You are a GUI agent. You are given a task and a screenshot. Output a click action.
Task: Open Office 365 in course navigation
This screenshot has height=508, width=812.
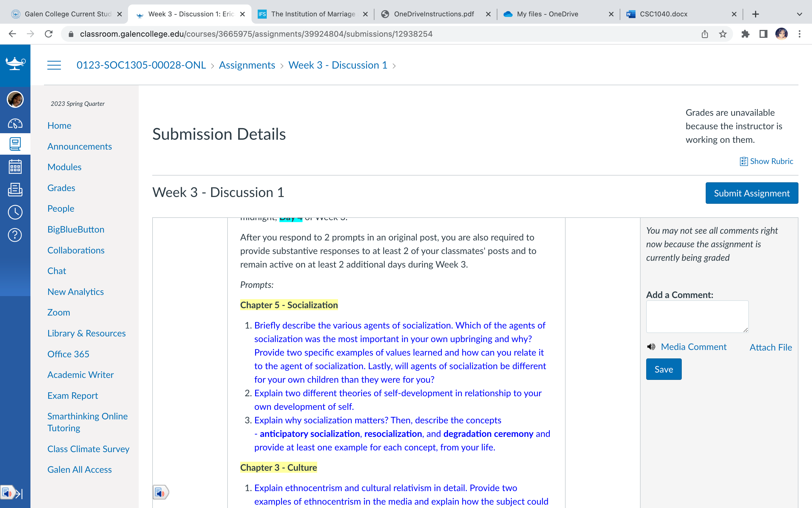click(x=68, y=354)
